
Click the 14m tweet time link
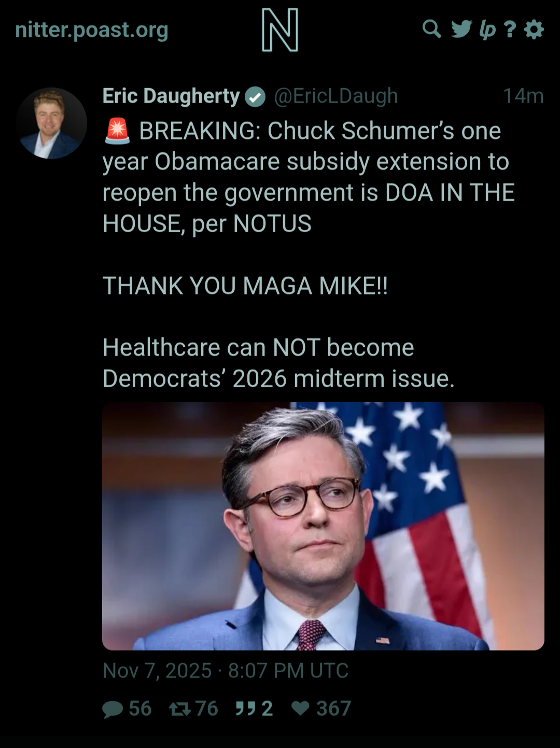[523, 96]
